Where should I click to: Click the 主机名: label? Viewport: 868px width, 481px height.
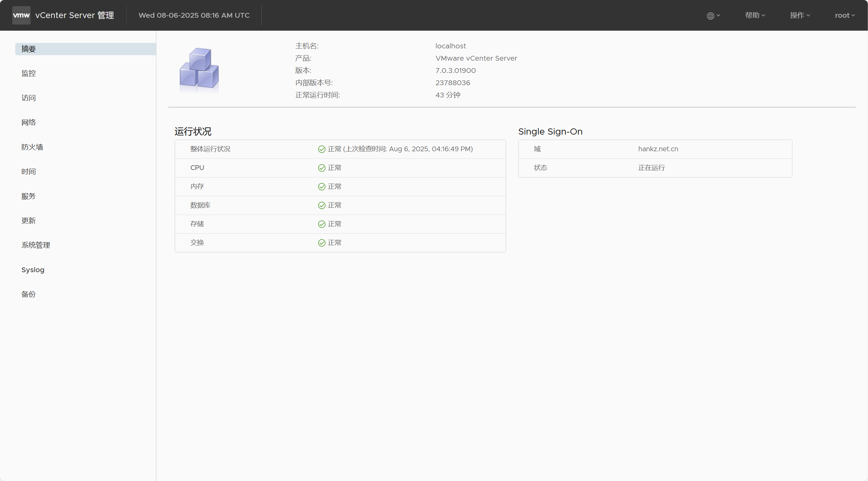point(307,46)
